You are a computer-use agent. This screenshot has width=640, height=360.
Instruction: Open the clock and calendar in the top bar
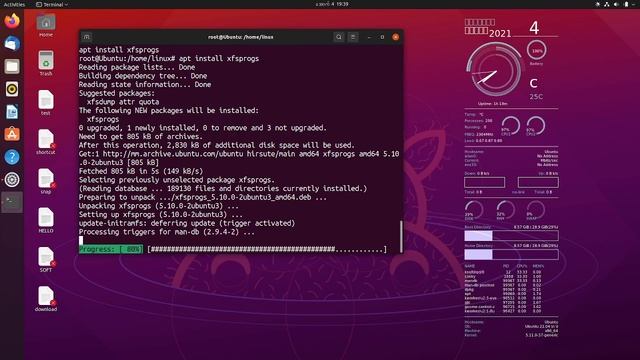332,4
